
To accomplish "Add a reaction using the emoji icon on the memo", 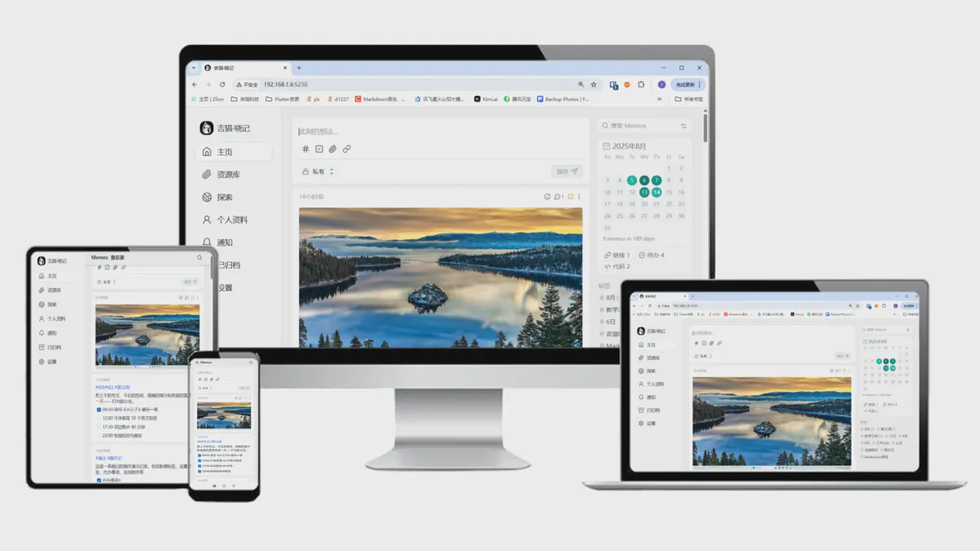I will 547,196.
